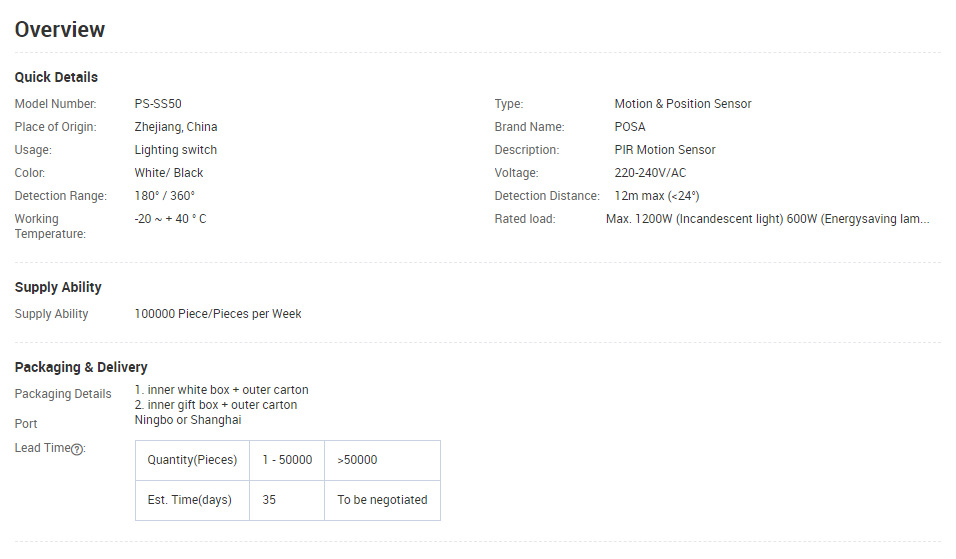
Task: Click the PS-SS50 model number value
Action: 158,104
